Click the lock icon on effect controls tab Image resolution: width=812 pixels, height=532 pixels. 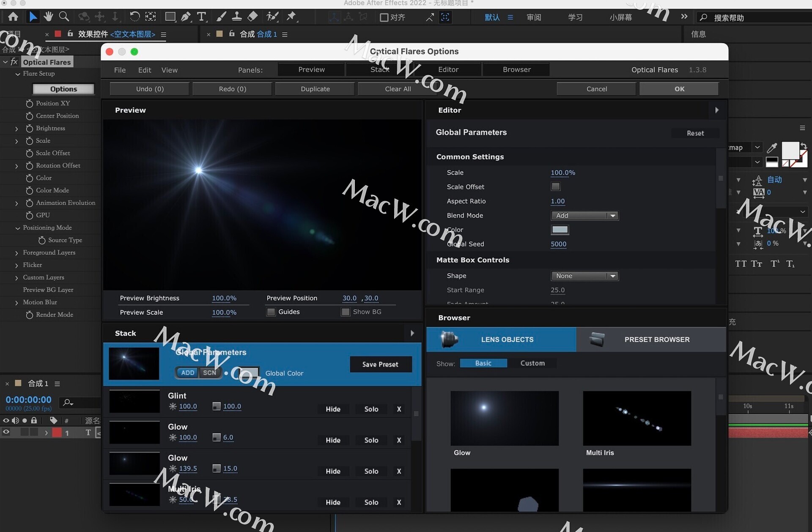[70, 33]
